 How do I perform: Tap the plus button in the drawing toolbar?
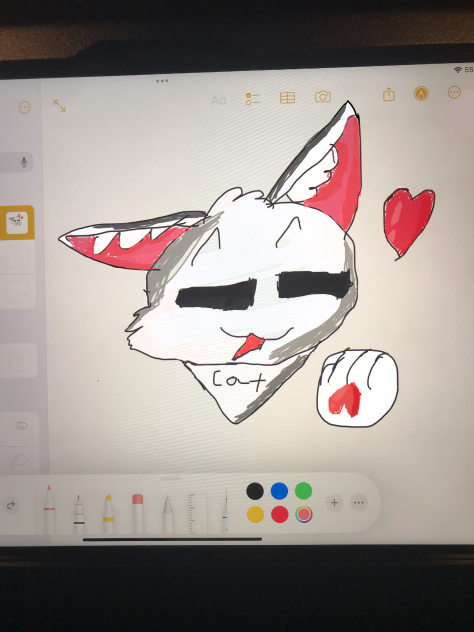point(334,503)
